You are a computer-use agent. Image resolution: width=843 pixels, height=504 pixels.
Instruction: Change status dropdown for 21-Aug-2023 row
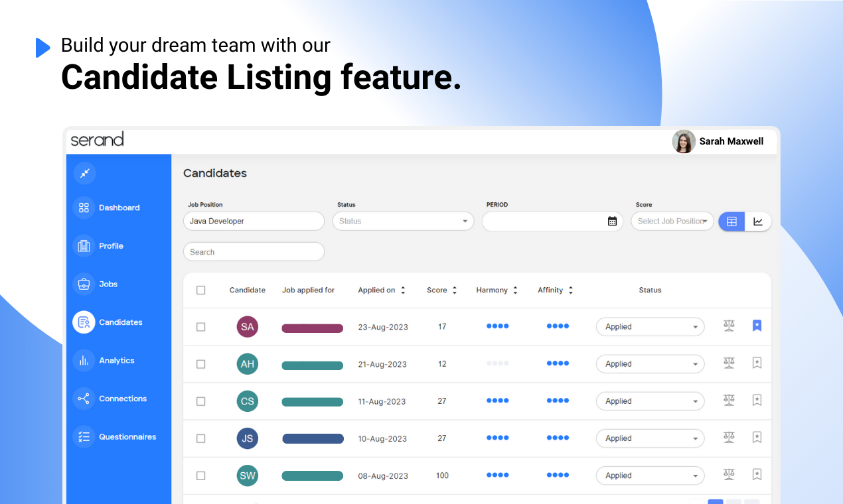pos(651,364)
